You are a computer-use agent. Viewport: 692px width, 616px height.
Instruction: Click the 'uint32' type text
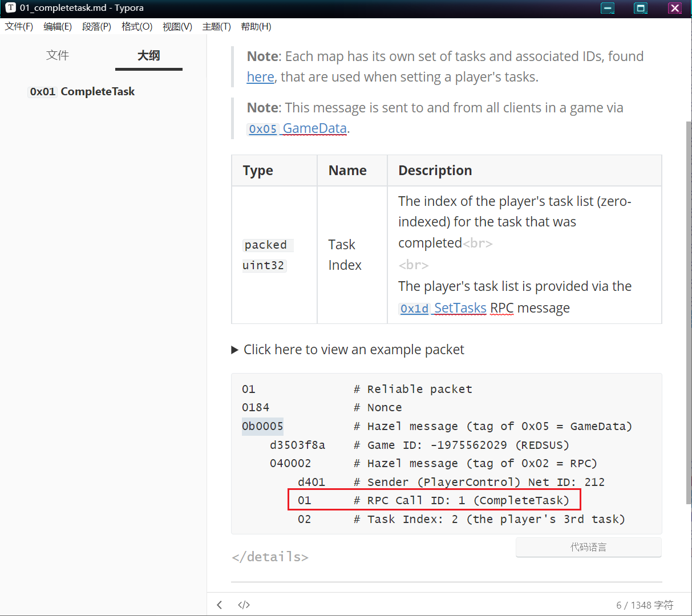(x=264, y=265)
